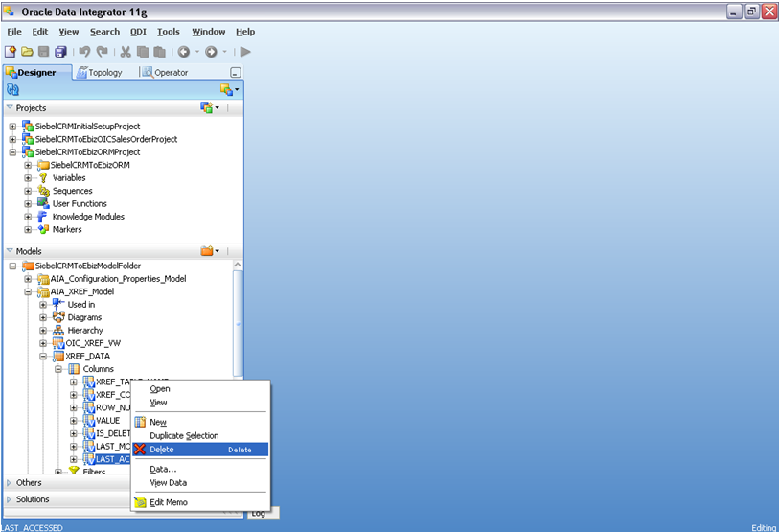Choose New in the context menu
781x532 pixels.
pos(200,423)
